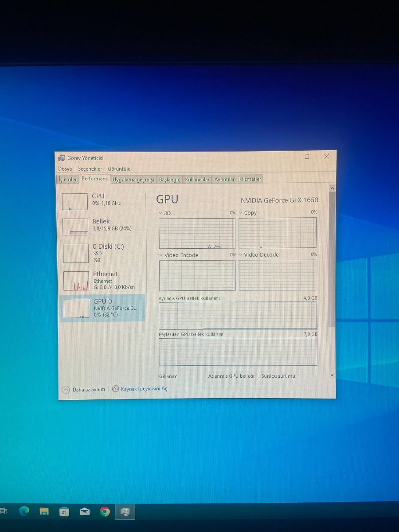Switch to the Kullanıcılar tab
Screen dimensions: 399x532
click(x=197, y=180)
